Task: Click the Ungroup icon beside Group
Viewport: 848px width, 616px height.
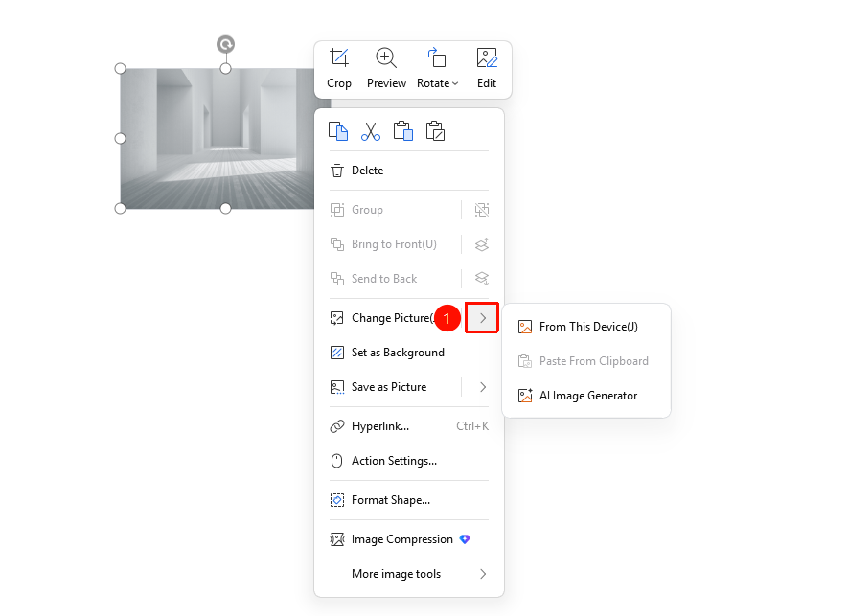Action: pyautogui.click(x=482, y=210)
